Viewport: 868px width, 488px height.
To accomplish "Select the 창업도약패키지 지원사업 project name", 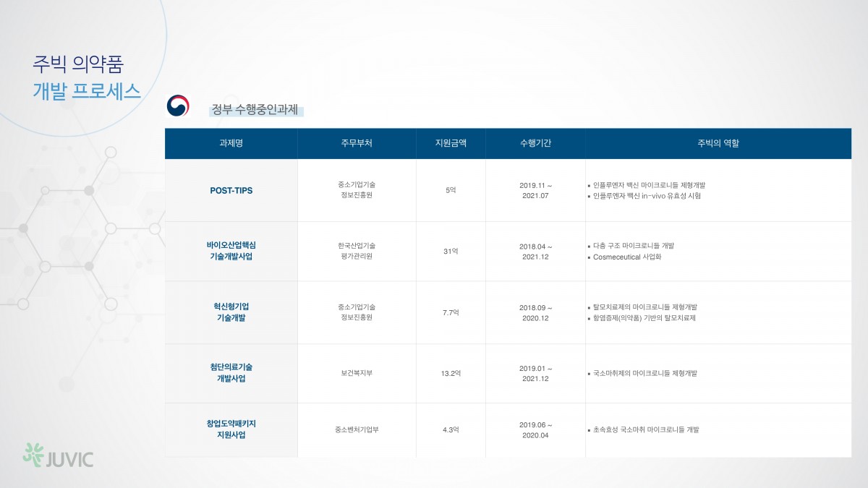I will (231, 429).
